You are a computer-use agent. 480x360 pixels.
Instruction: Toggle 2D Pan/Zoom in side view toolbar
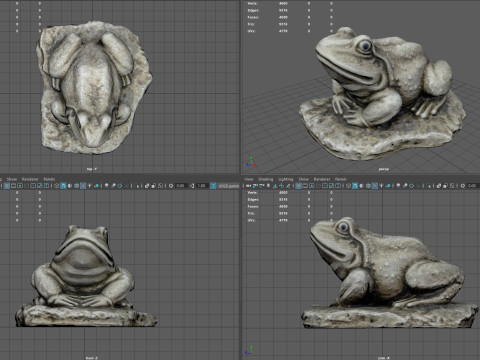click(x=282, y=186)
